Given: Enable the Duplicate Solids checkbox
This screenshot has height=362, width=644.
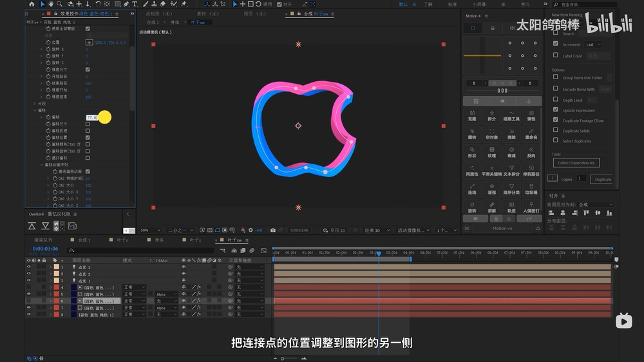Looking at the screenshot, I should tap(556, 130).
